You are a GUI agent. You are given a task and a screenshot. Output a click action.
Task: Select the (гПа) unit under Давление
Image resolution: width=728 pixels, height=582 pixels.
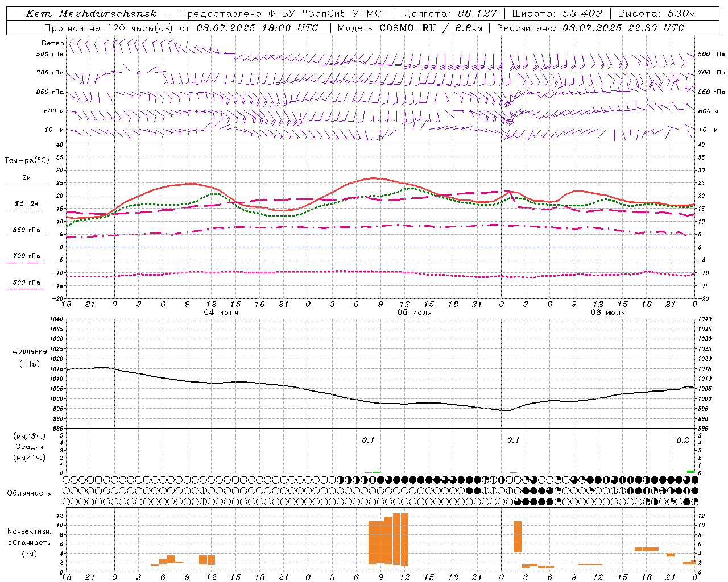pos(30,364)
